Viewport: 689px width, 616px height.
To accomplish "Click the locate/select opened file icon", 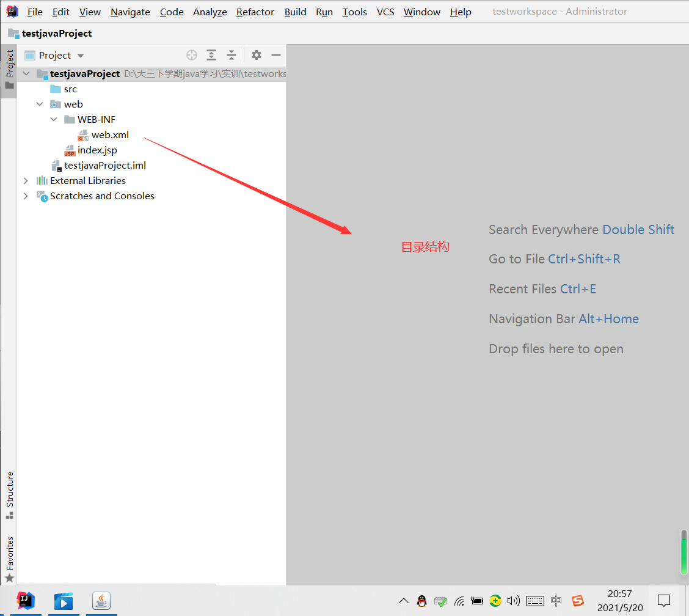I will click(192, 55).
